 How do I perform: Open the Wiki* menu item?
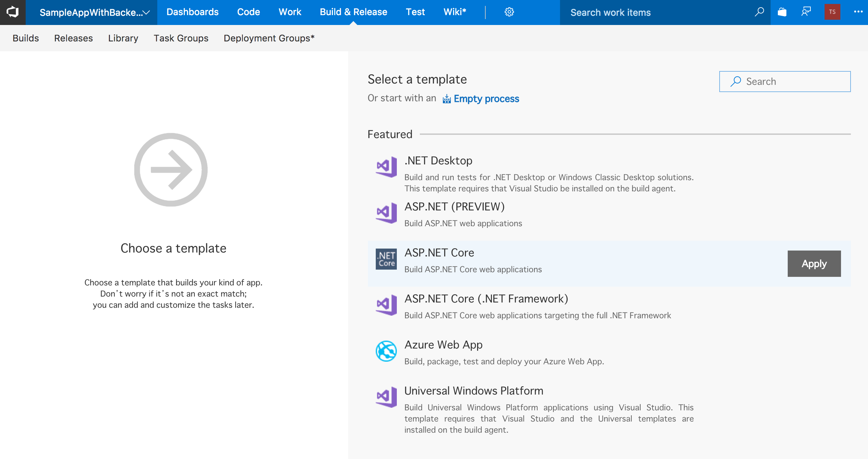coord(455,12)
